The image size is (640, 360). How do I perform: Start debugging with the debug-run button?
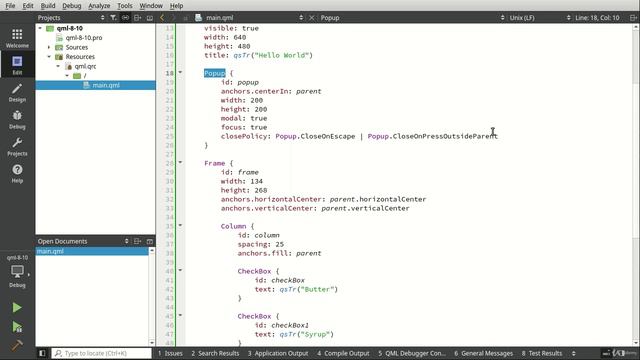(x=17, y=327)
